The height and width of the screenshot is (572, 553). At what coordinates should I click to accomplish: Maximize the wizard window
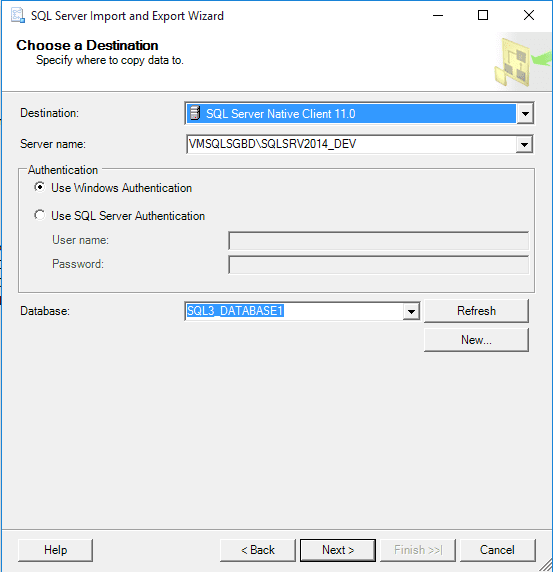pos(483,15)
